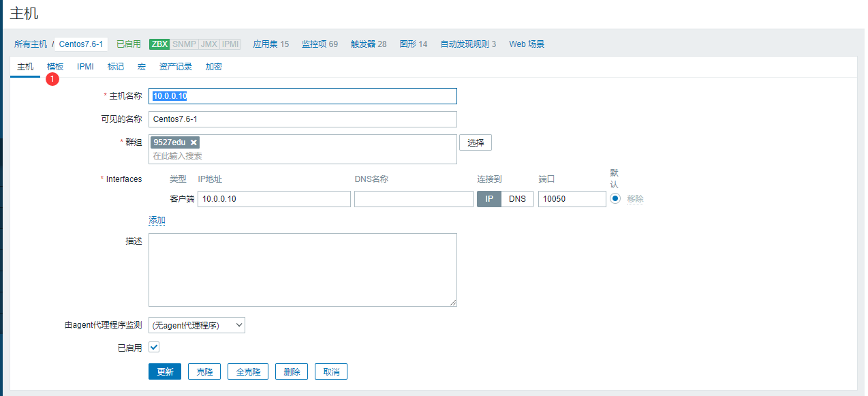Go to 所有主机 breadcrumb link
Image resolution: width=868 pixels, height=396 pixels.
31,44
